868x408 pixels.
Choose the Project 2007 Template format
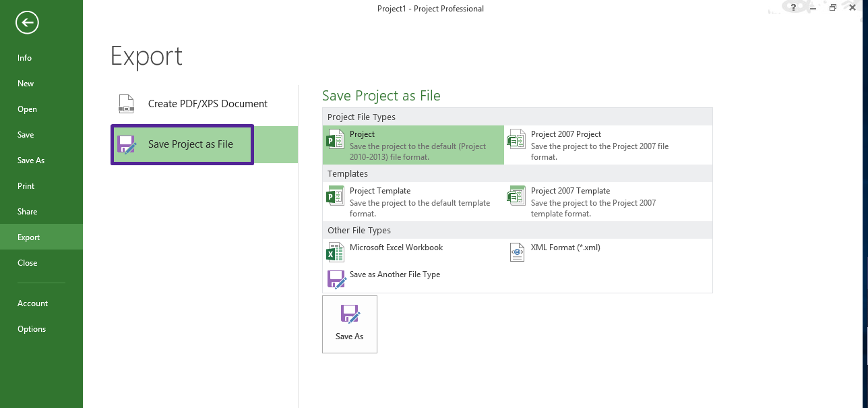coord(594,202)
